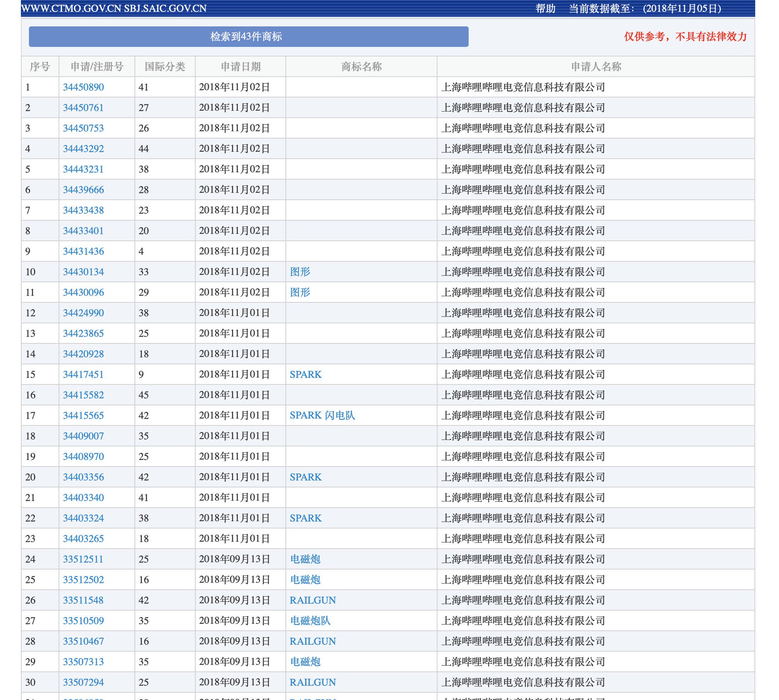This screenshot has height=700, width=779.
Task: Click the 申请日期 column header
Action: pyautogui.click(x=241, y=67)
